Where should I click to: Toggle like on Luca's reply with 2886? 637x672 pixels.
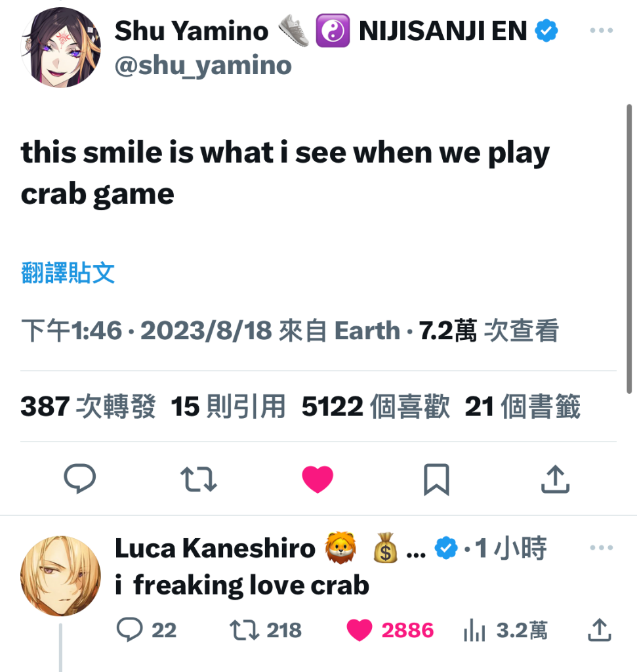[390, 631]
